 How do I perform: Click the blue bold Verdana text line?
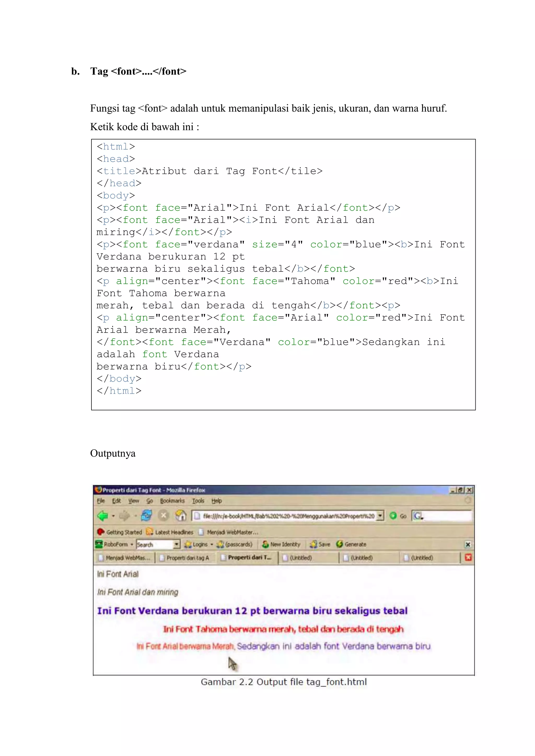click(252, 611)
